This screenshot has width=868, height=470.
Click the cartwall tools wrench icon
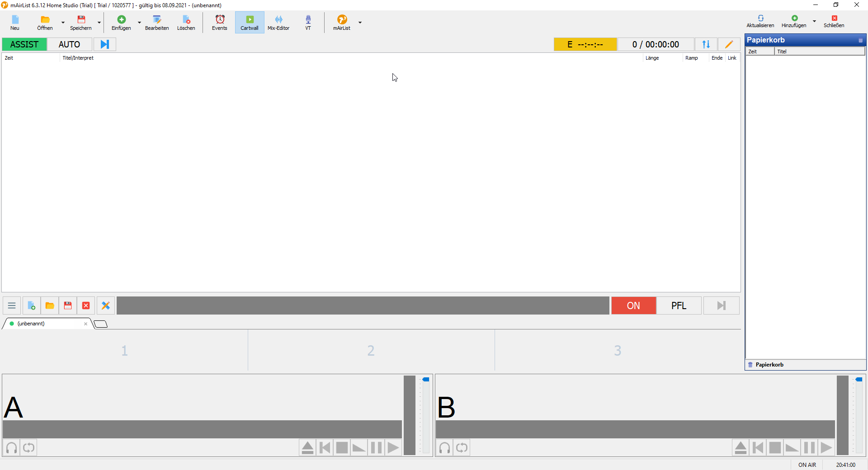[x=106, y=306]
